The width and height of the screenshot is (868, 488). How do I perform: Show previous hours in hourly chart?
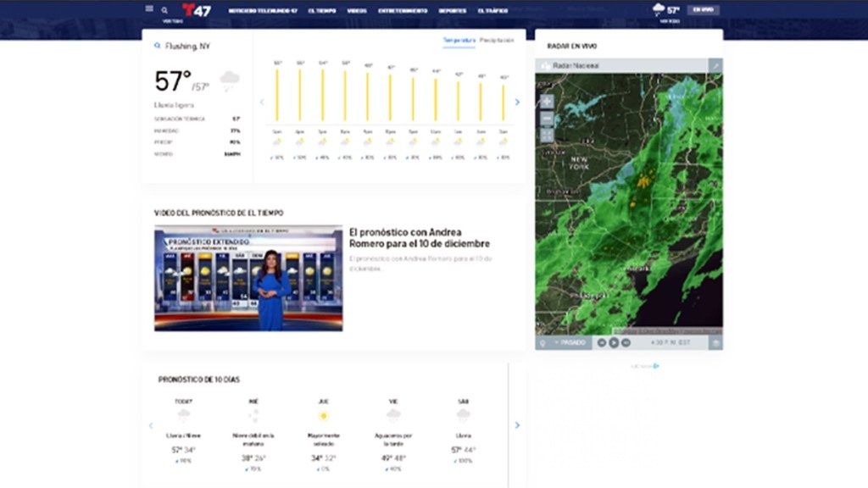(262, 102)
